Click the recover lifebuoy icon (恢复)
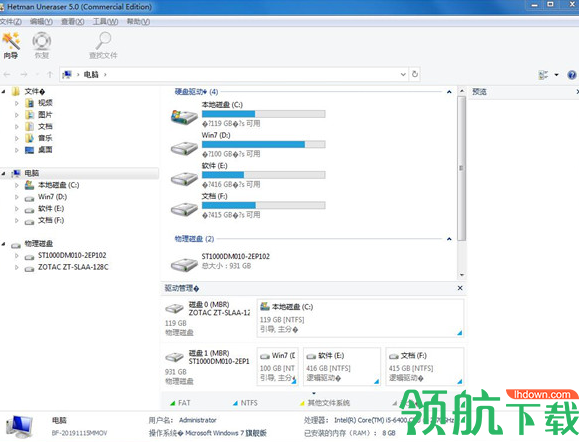This screenshot has width=579, height=442. click(x=42, y=45)
